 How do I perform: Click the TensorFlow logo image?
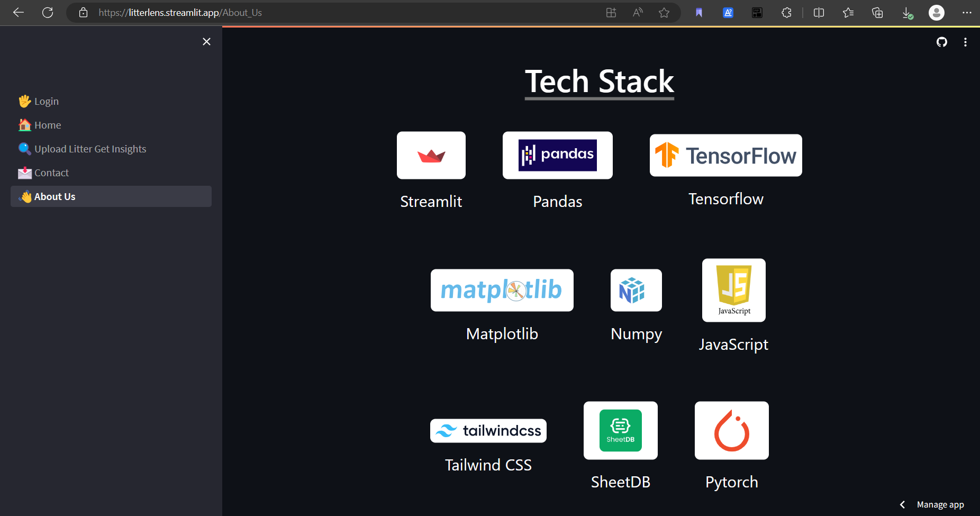pos(726,155)
